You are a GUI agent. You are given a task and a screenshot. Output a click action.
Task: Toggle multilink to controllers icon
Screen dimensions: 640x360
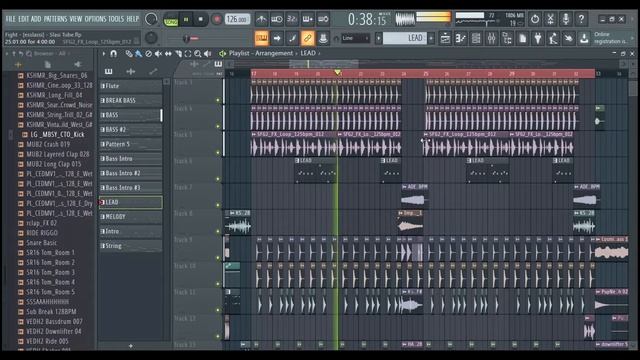pyautogui.click(x=323, y=38)
